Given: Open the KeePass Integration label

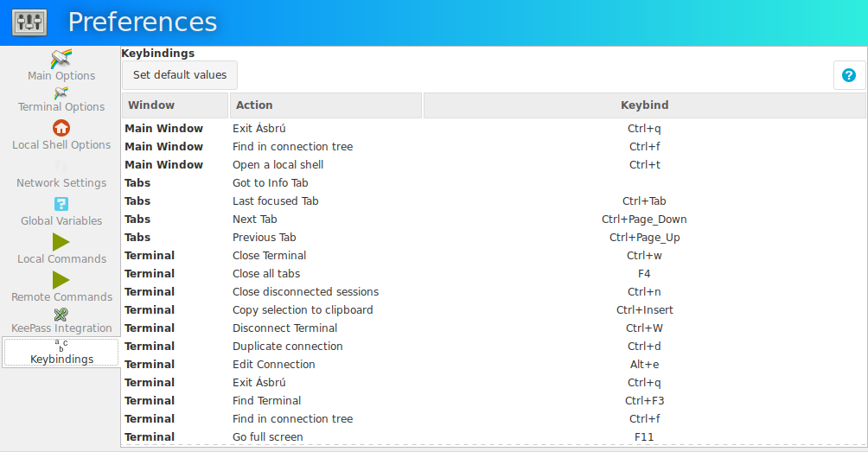Looking at the screenshot, I should (x=61, y=328).
